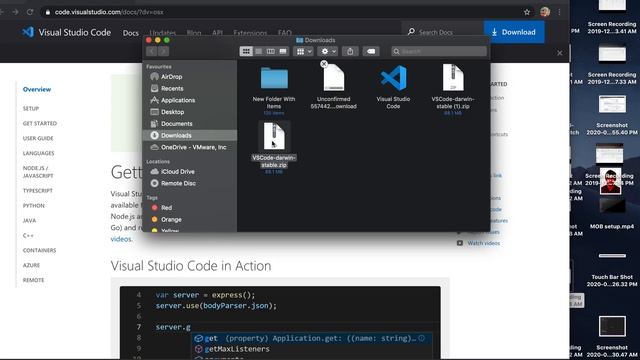Select getMaxListeners autocomplete suggestion
The height and width of the screenshot is (360, 640).
coord(312,349)
